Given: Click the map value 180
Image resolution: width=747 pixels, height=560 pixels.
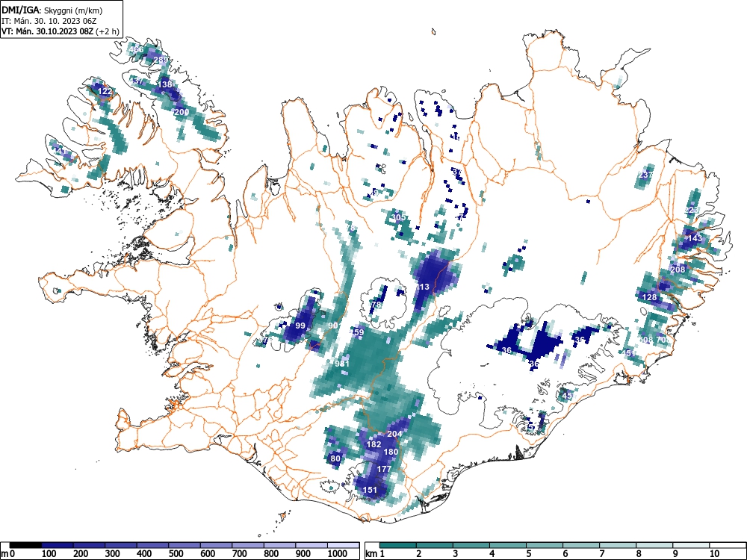Looking at the screenshot, I should tap(391, 452).
